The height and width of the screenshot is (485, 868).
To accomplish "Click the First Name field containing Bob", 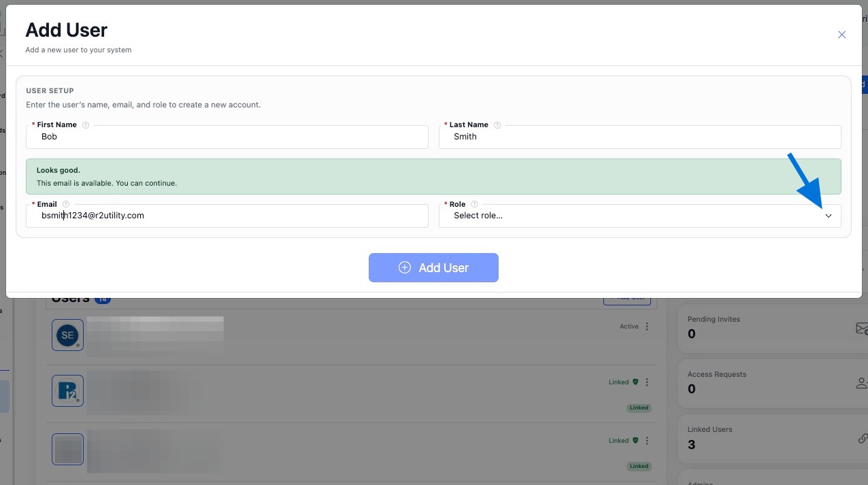I will click(x=227, y=137).
